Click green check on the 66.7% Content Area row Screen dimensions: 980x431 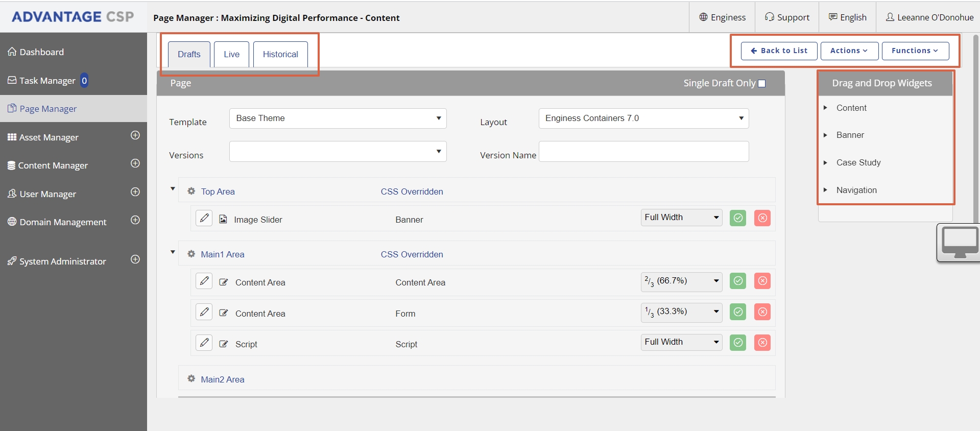[738, 281]
